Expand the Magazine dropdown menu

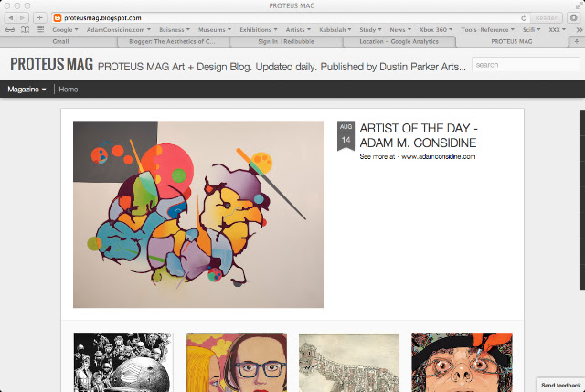point(27,90)
